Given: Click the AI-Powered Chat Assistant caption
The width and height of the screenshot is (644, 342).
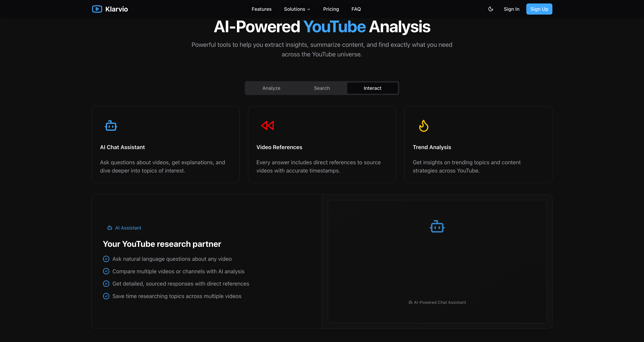Looking at the screenshot, I should tap(439, 302).
